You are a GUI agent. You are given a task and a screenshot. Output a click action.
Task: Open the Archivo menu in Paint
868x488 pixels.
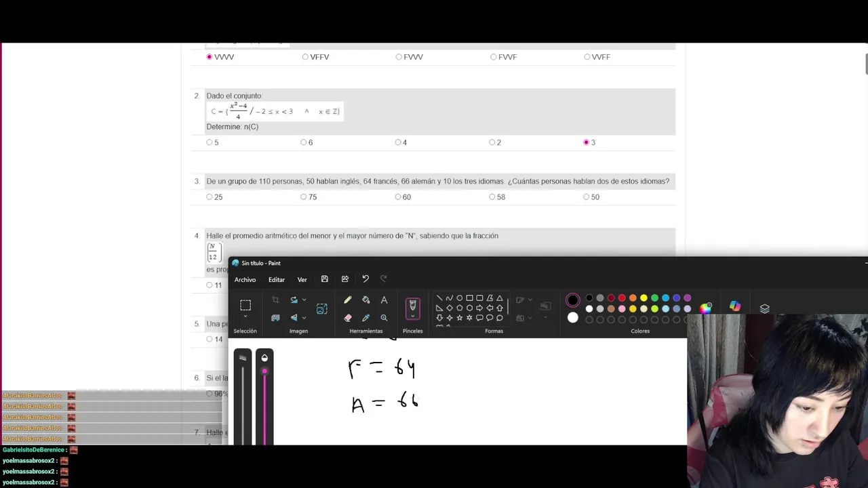pos(245,279)
